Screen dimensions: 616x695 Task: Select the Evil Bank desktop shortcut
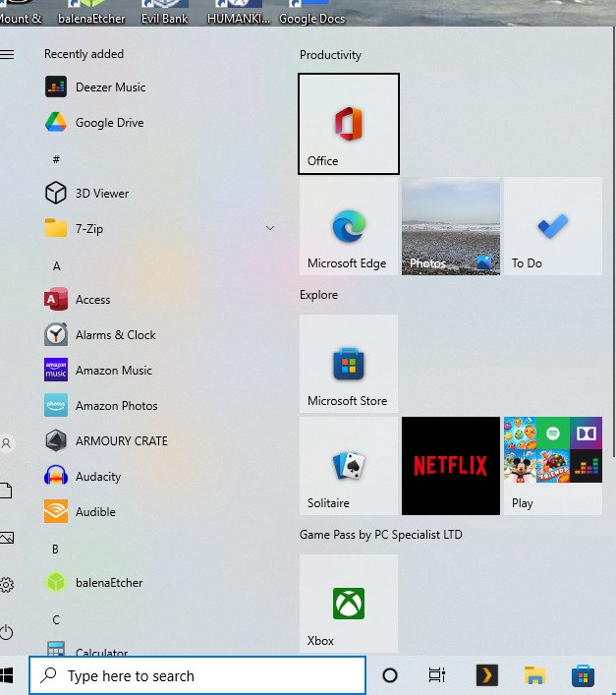coord(164,13)
